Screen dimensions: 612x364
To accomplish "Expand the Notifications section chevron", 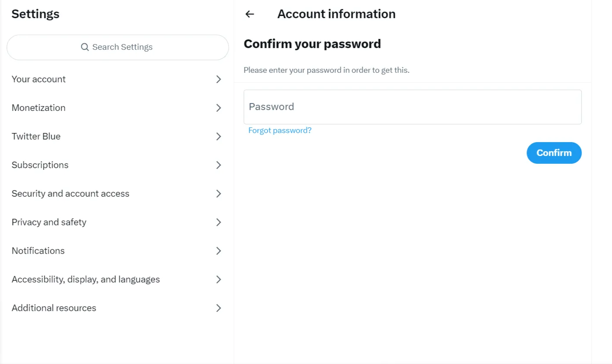I will pos(218,250).
